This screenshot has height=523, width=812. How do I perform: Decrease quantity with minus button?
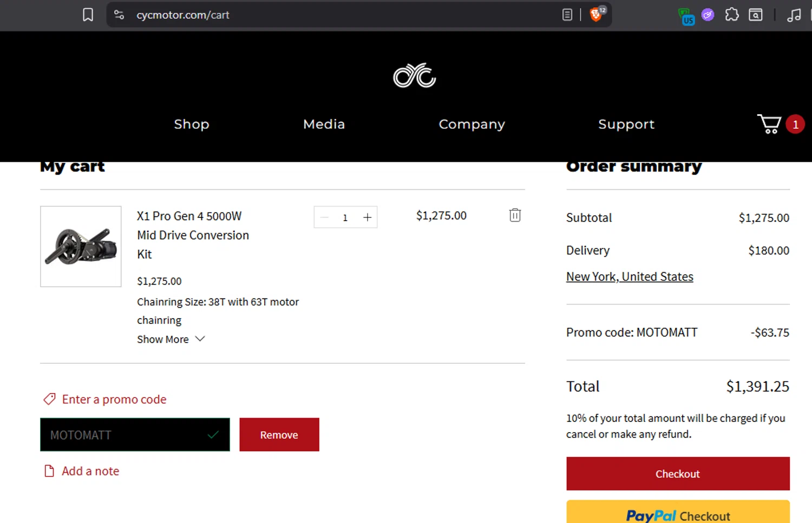(x=325, y=217)
